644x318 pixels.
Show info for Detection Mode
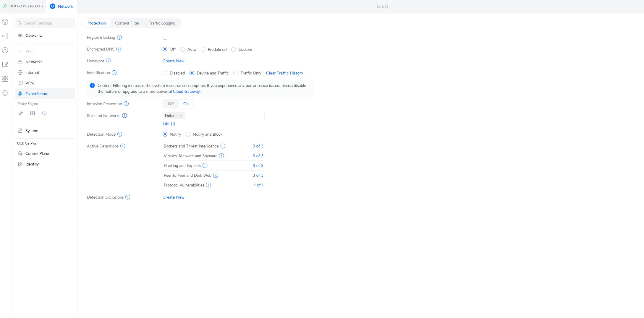click(x=120, y=134)
